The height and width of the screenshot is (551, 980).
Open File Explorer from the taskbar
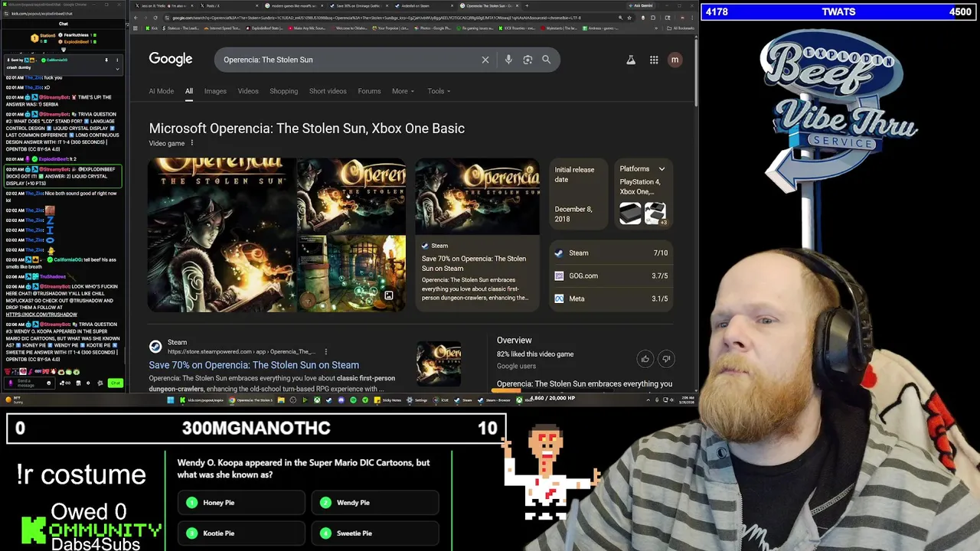pos(282,399)
